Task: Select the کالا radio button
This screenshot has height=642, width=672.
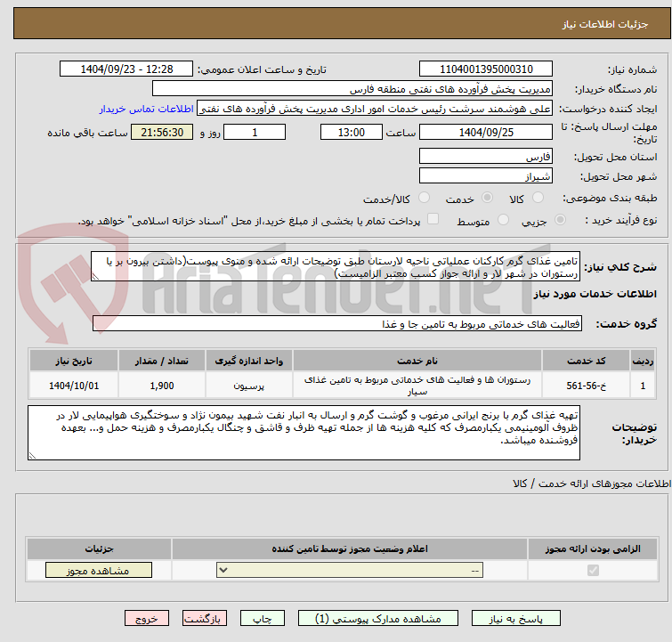Action: (x=538, y=198)
